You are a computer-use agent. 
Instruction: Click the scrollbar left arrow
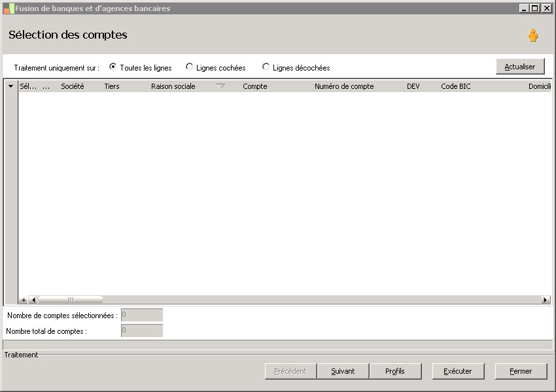pyautogui.click(x=33, y=300)
